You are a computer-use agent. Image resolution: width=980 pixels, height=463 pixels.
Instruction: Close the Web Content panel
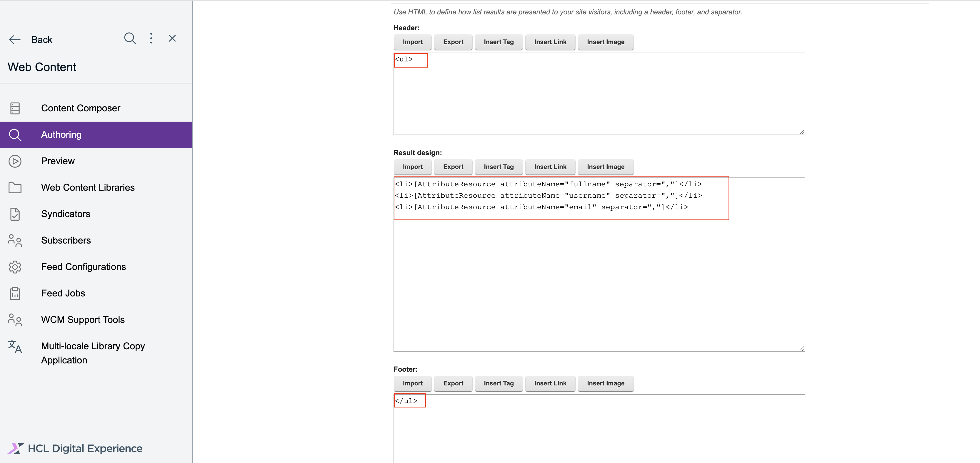(x=172, y=38)
